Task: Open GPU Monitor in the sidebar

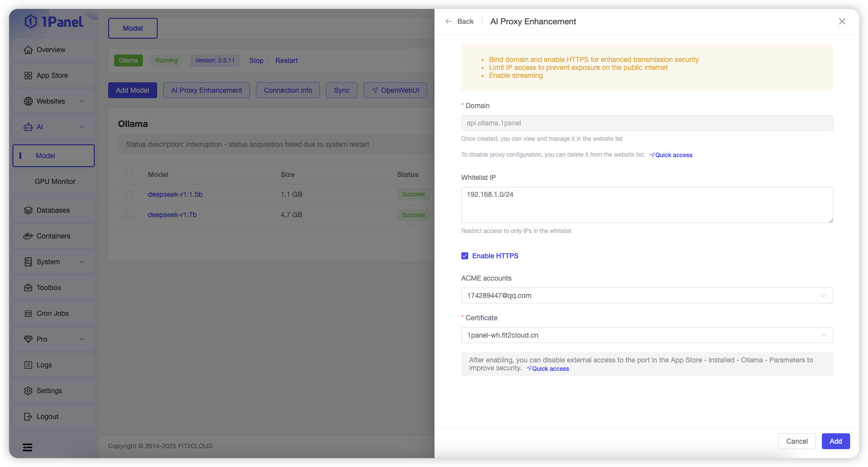Action: tap(55, 181)
